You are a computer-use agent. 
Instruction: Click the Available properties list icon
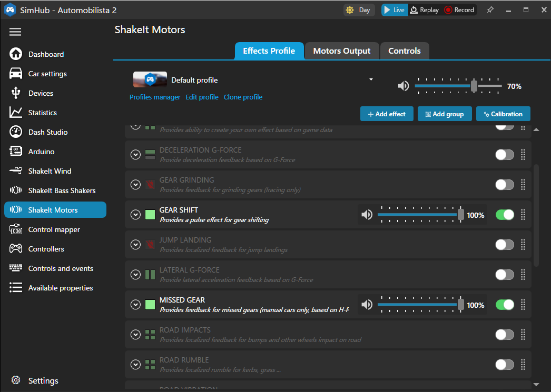click(15, 288)
